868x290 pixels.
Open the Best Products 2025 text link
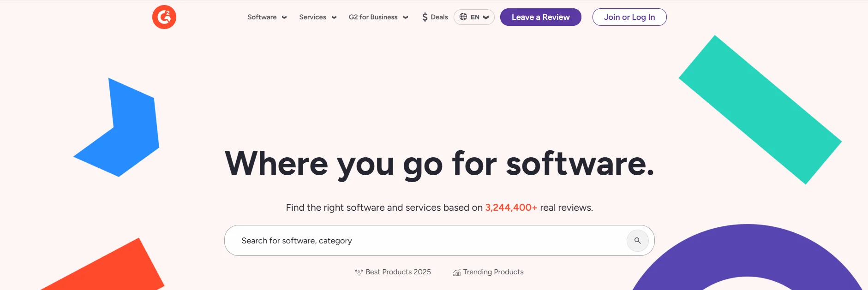(398, 272)
